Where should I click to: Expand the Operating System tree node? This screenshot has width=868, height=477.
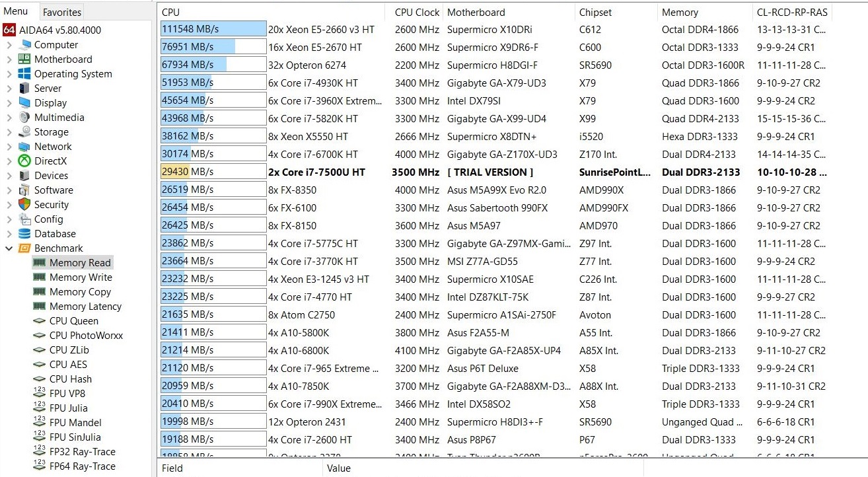[x=9, y=74]
